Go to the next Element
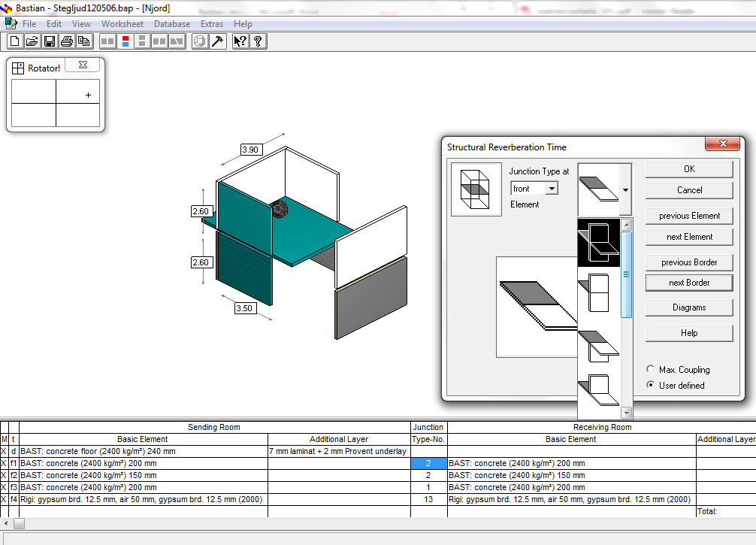 tap(689, 237)
